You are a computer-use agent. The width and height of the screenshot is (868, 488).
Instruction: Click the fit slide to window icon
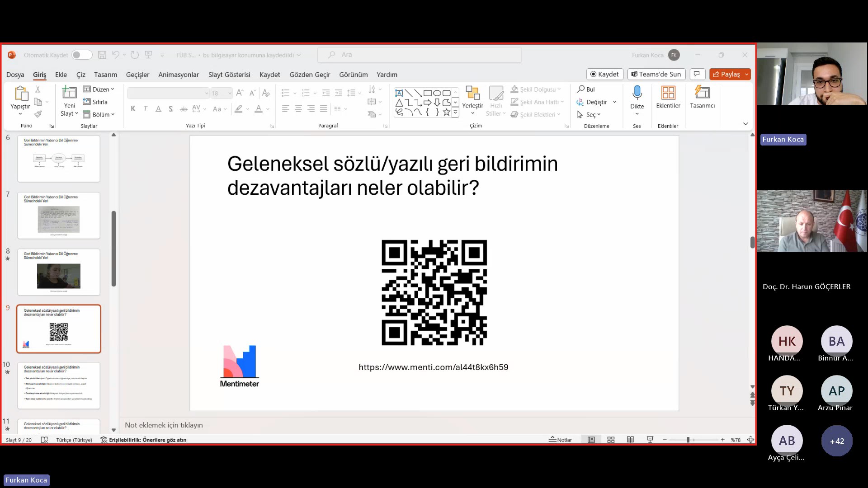[750, 440]
